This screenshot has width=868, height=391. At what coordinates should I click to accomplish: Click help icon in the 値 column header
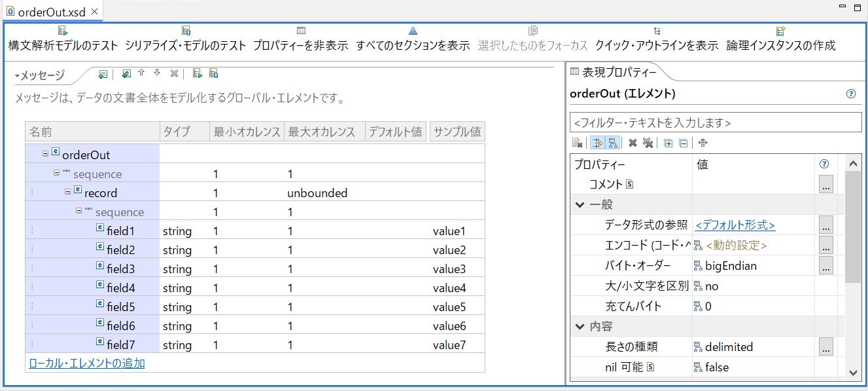824,164
